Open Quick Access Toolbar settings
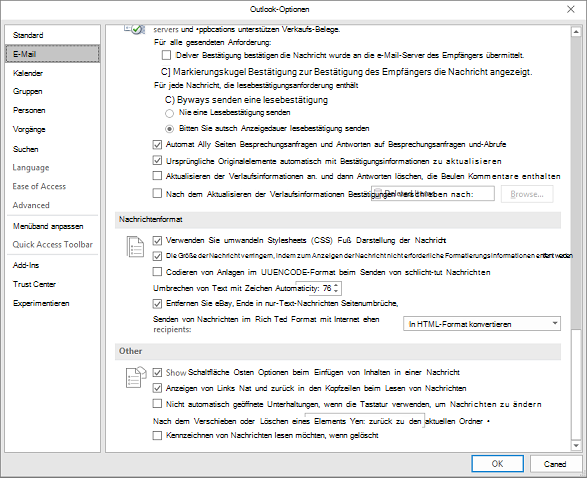Screen dimensions: 587x478 coord(52,244)
